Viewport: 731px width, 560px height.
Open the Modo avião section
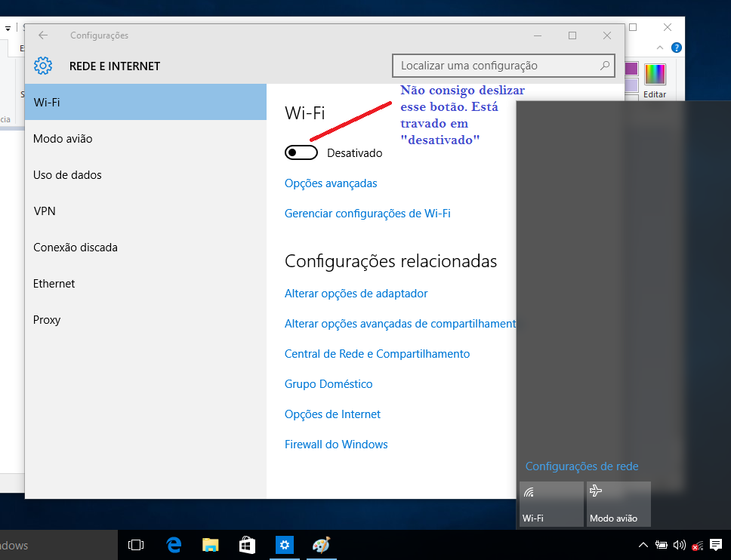(x=146, y=138)
